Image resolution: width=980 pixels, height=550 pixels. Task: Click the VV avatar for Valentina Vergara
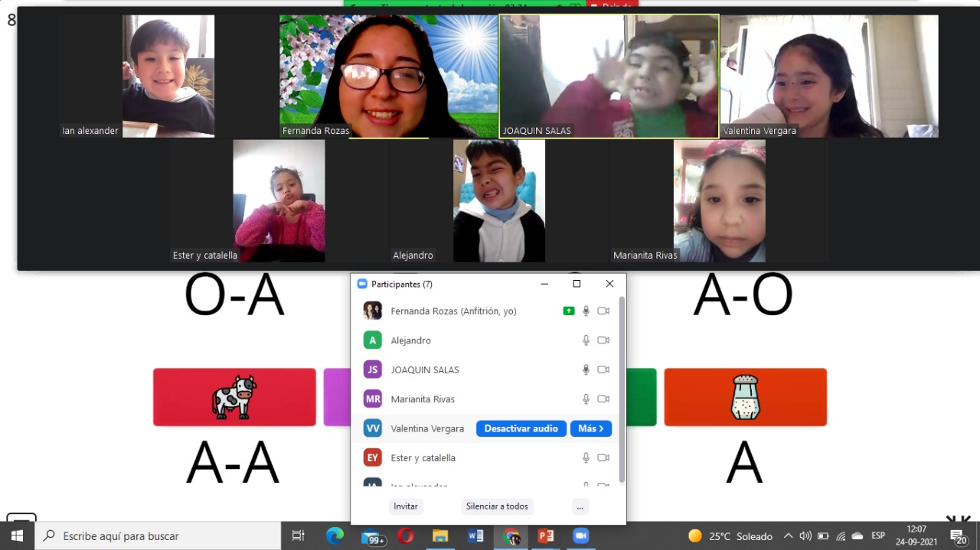(373, 428)
